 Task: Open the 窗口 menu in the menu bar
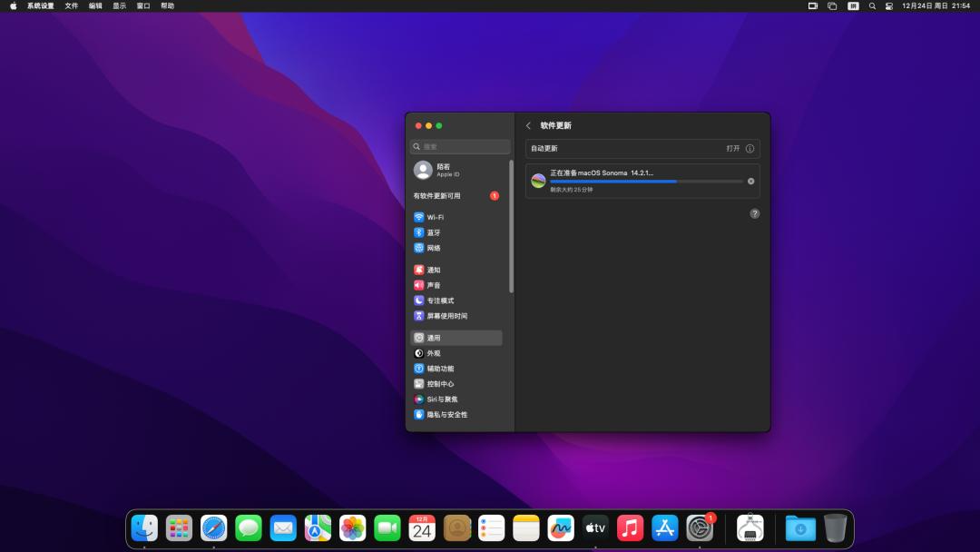point(142,5)
